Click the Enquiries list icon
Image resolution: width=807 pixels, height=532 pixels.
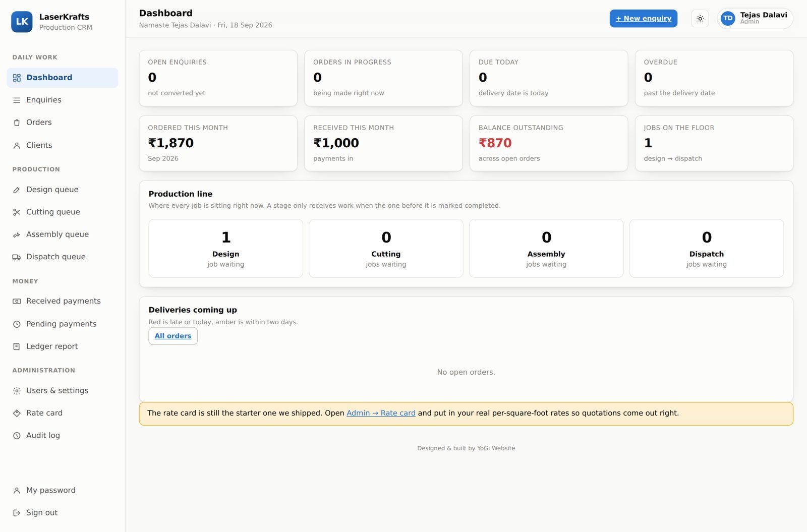coord(17,100)
